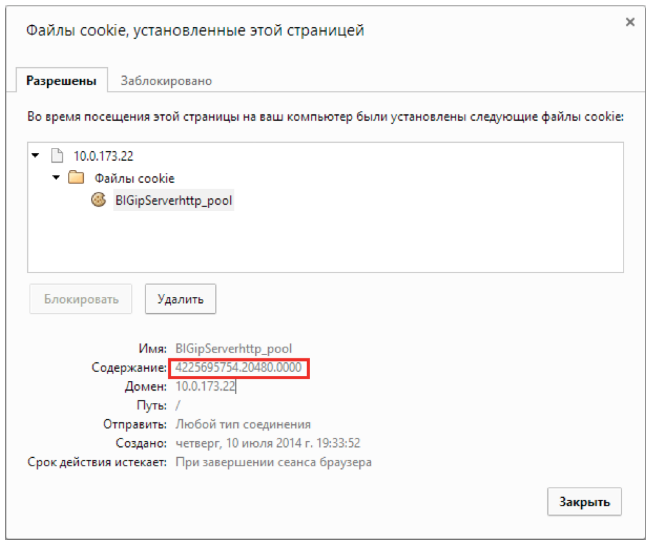The image size is (650, 545).
Task: Click the Домен value field
Action: click(x=206, y=387)
